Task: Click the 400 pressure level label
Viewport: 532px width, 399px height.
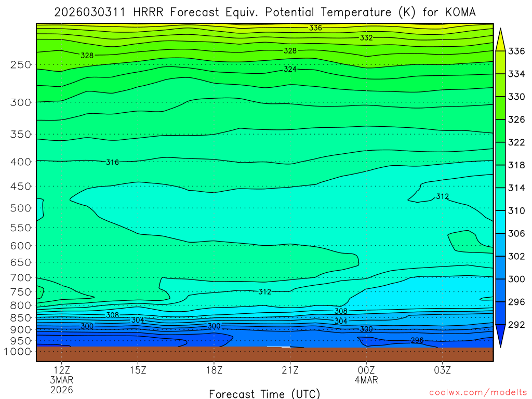Action: point(20,162)
